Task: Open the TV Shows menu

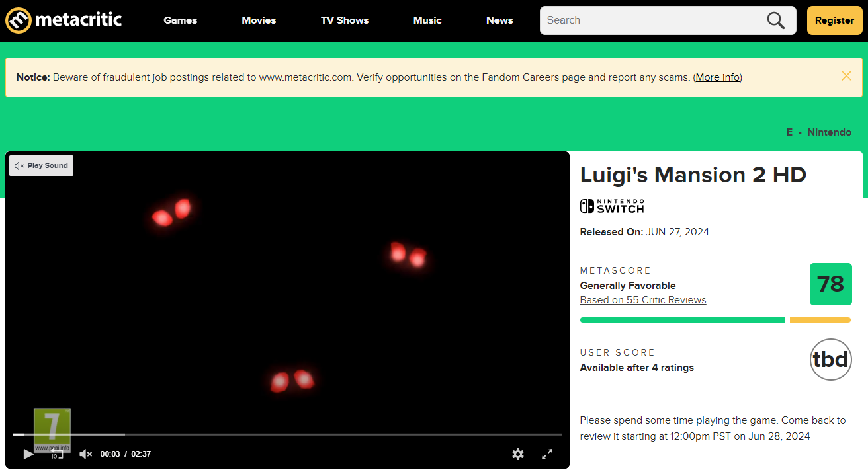Action: coord(345,20)
